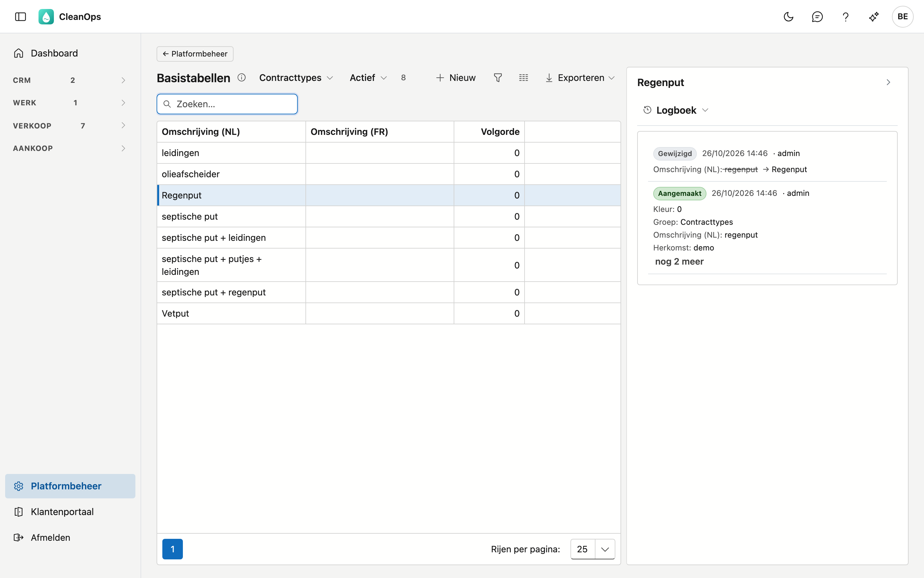The height and width of the screenshot is (578, 924).
Task: Click the Basistabellen info icon
Action: [241, 78]
